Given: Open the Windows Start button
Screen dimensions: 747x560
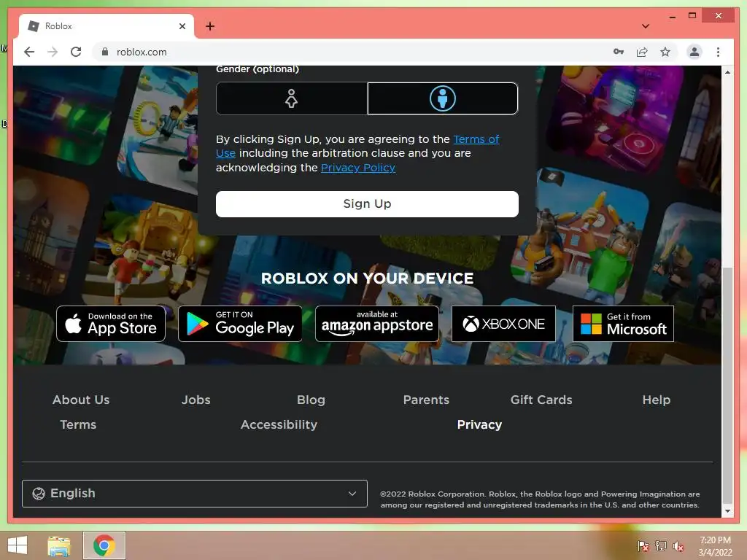Looking at the screenshot, I should pyautogui.click(x=18, y=545).
